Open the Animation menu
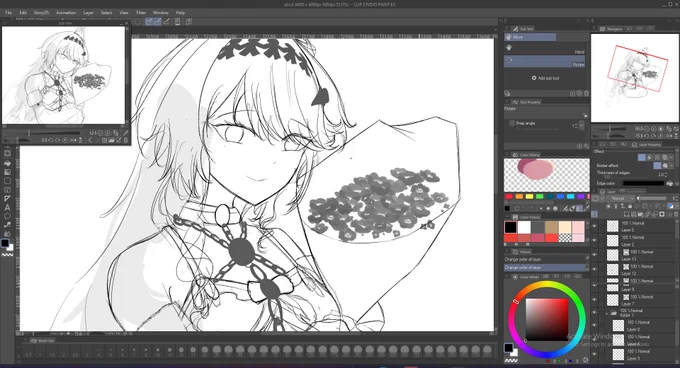The height and width of the screenshot is (368, 680). 66,13
